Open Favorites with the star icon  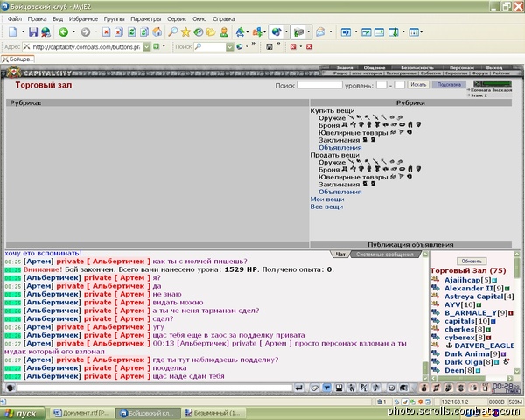click(185, 32)
